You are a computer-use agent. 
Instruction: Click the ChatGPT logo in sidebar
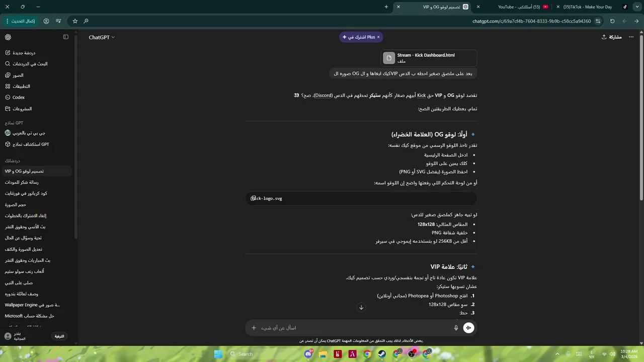tap(8, 37)
